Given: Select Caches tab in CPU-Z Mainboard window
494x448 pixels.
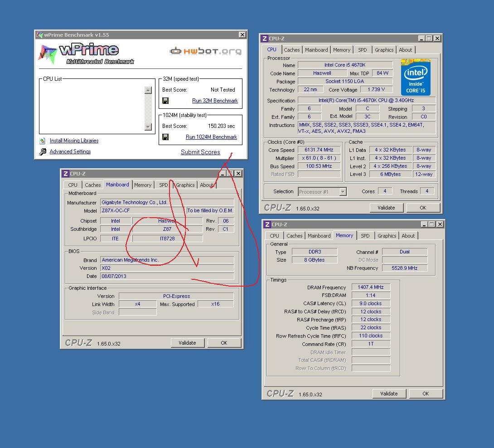Looking at the screenshot, I should (92, 185).
